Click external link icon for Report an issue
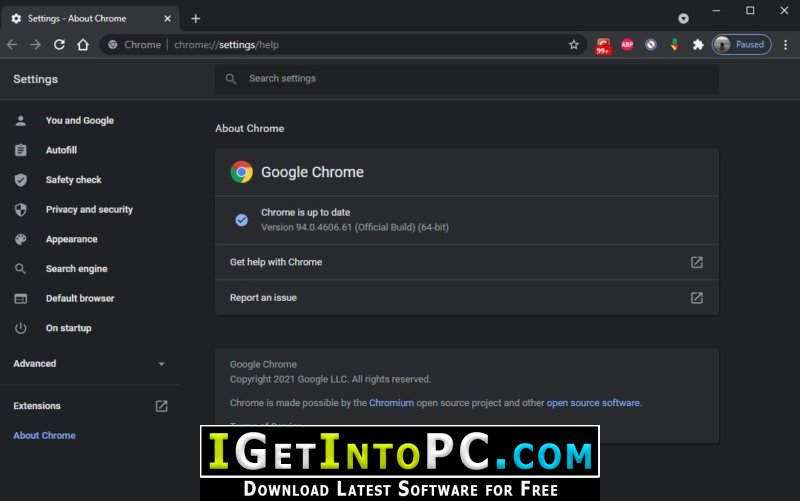 click(696, 298)
